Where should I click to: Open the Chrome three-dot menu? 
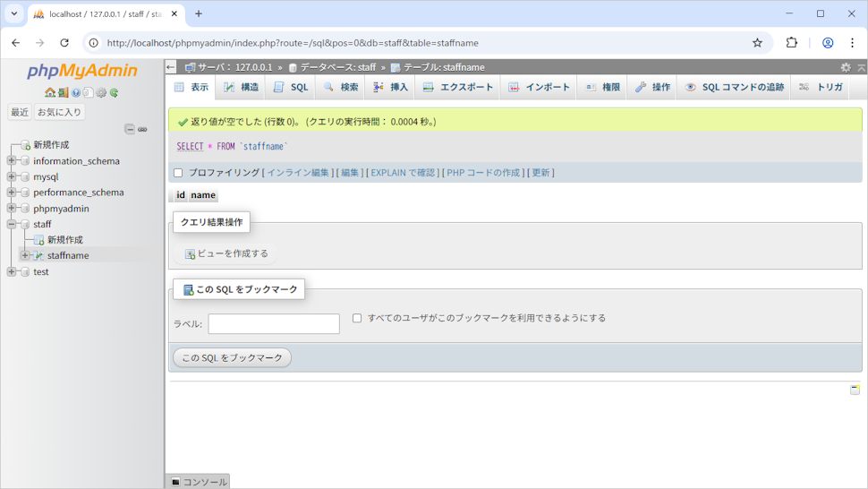click(852, 43)
